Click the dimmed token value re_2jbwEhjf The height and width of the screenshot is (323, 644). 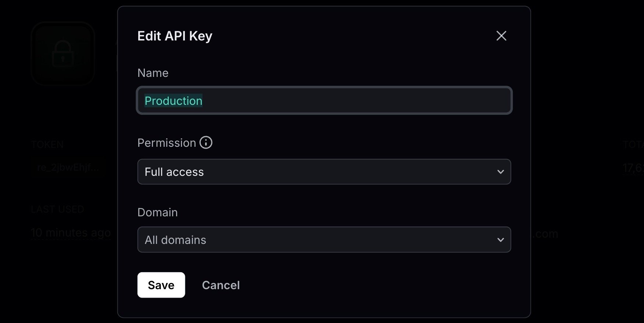pos(68,168)
